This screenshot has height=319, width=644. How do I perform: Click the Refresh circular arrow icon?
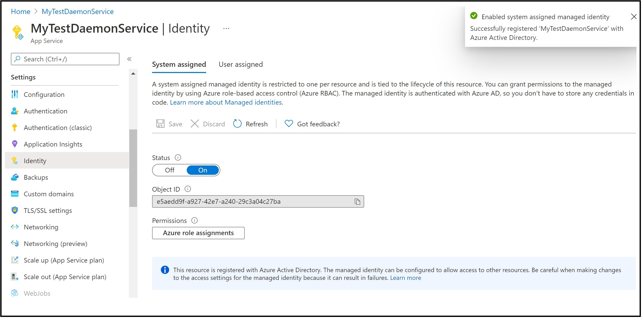click(x=237, y=124)
